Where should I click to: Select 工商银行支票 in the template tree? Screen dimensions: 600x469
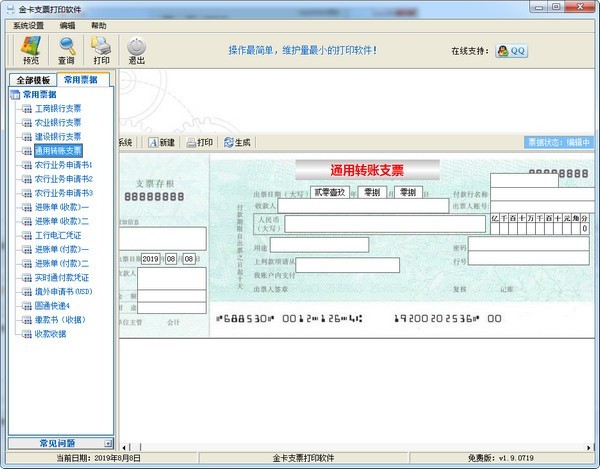click(59, 108)
